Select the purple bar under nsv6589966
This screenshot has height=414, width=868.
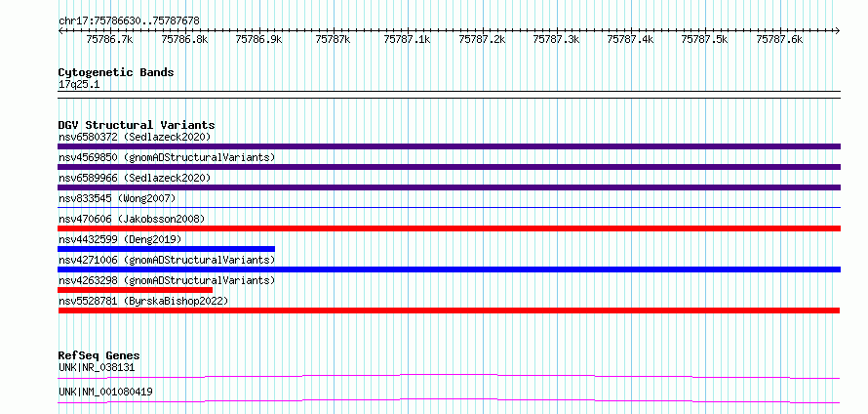449,187
